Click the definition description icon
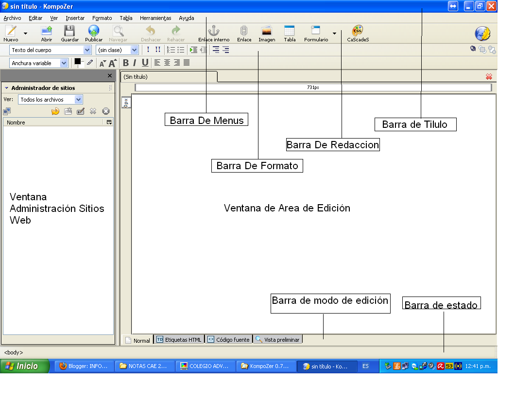The height and width of the screenshot is (420, 532). 225,50
